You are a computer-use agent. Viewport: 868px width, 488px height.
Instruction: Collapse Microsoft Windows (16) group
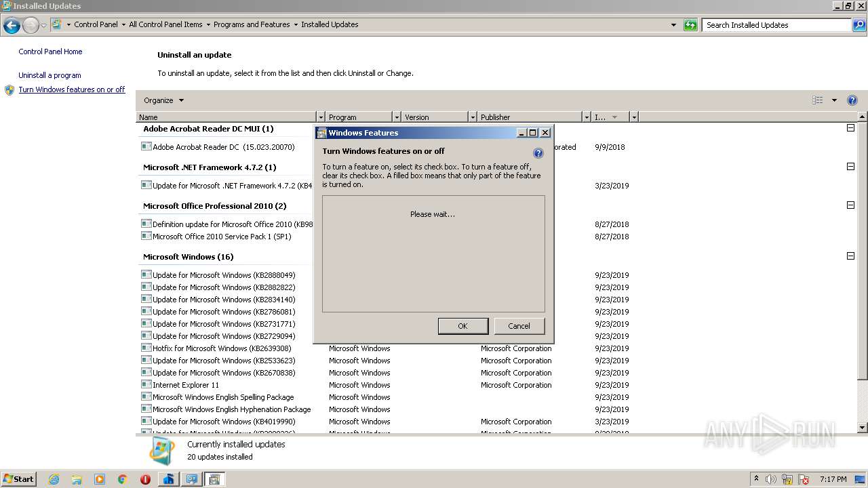850,256
